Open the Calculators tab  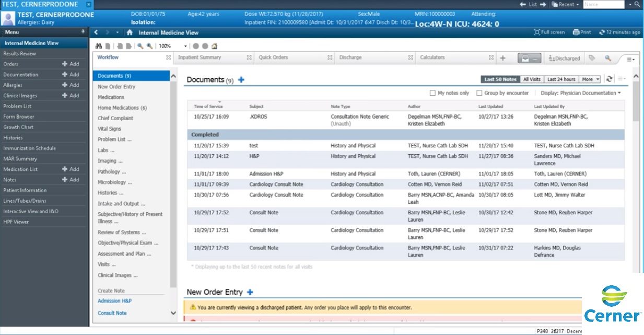pyautogui.click(x=432, y=57)
